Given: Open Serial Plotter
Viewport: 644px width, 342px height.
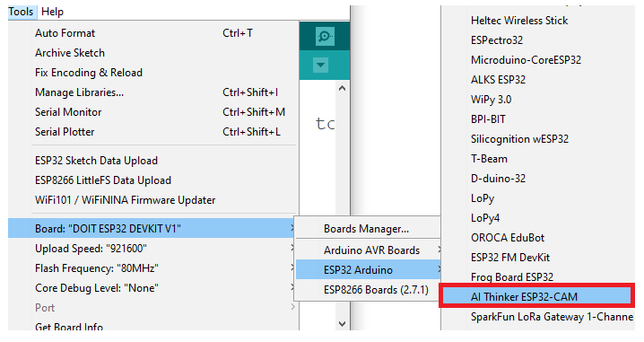Looking at the screenshot, I should [x=152, y=132].
